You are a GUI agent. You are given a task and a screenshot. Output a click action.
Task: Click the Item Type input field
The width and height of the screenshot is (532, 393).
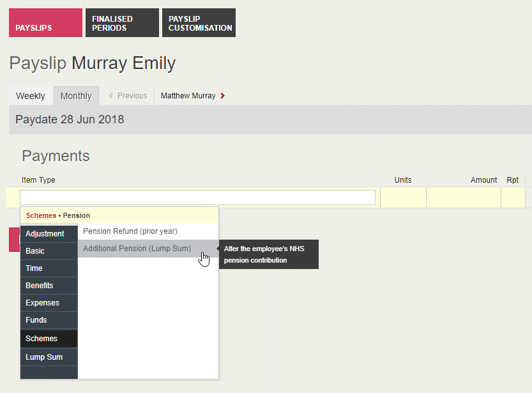pyautogui.click(x=197, y=197)
